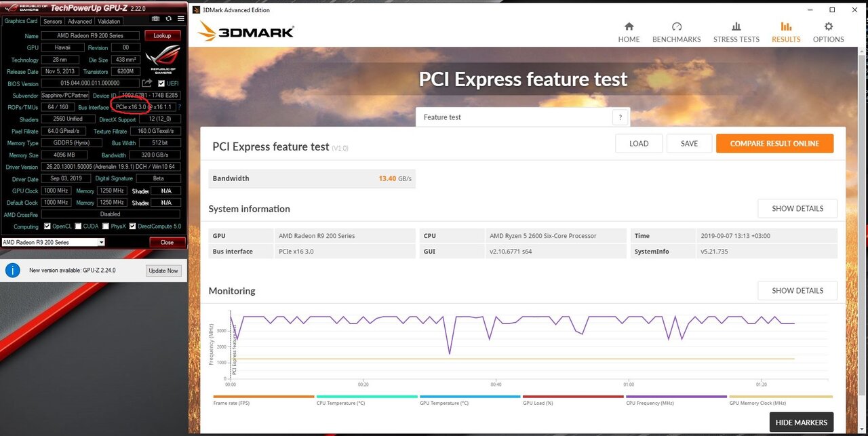The width and height of the screenshot is (868, 436).
Task: Show details for Monitoring
Action: coord(797,290)
